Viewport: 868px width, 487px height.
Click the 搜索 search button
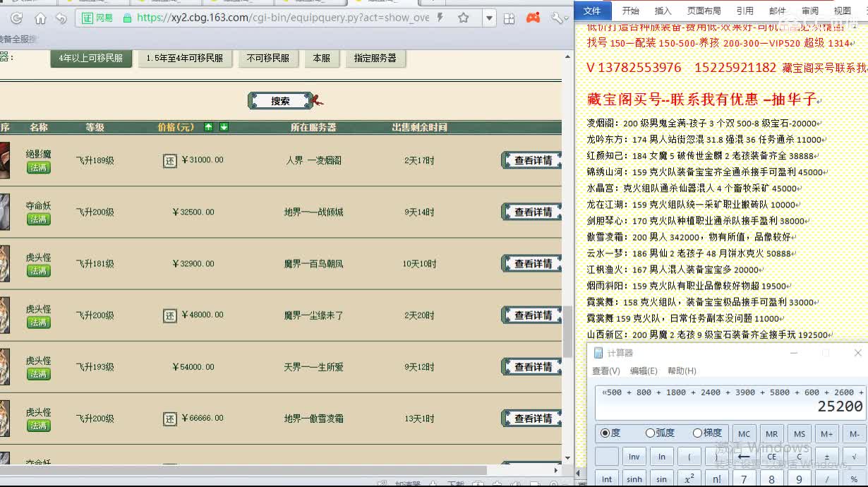pyautogui.click(x=280, y=101)
